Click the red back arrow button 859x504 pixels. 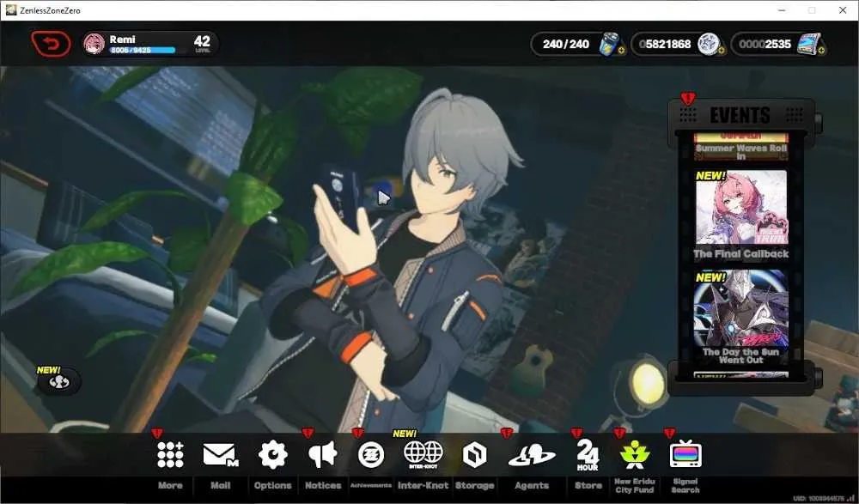pyautogui.click(x=51, y=44)
